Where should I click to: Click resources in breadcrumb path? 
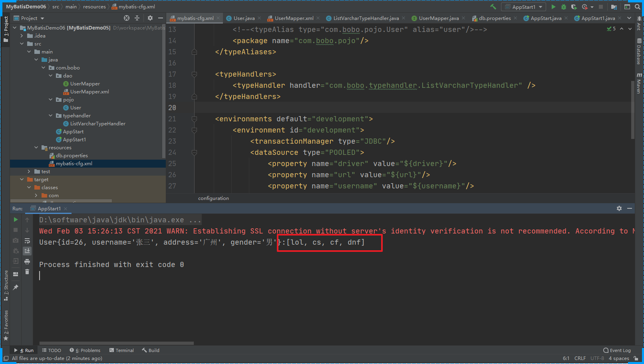pyautogui.click(x=94, y=7)
